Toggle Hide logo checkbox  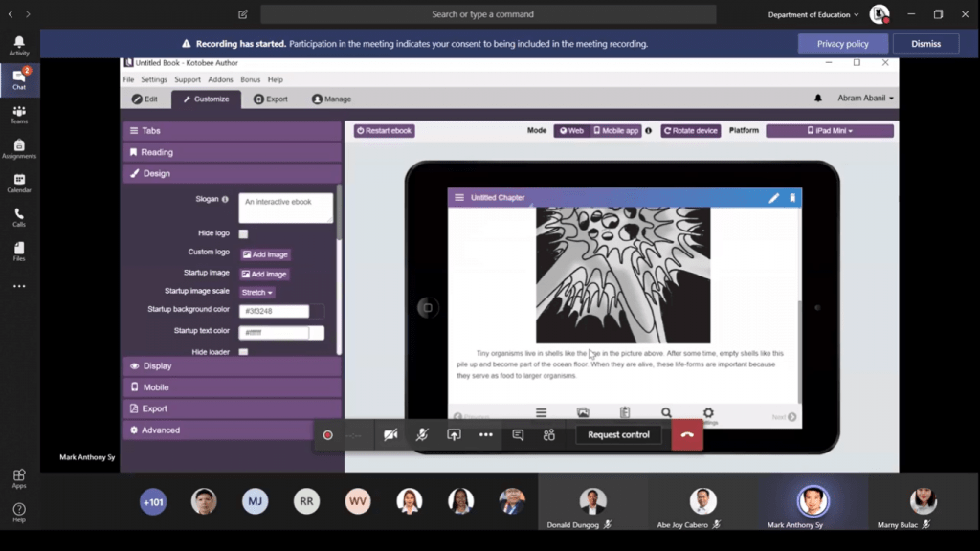[x=243, y=233]
